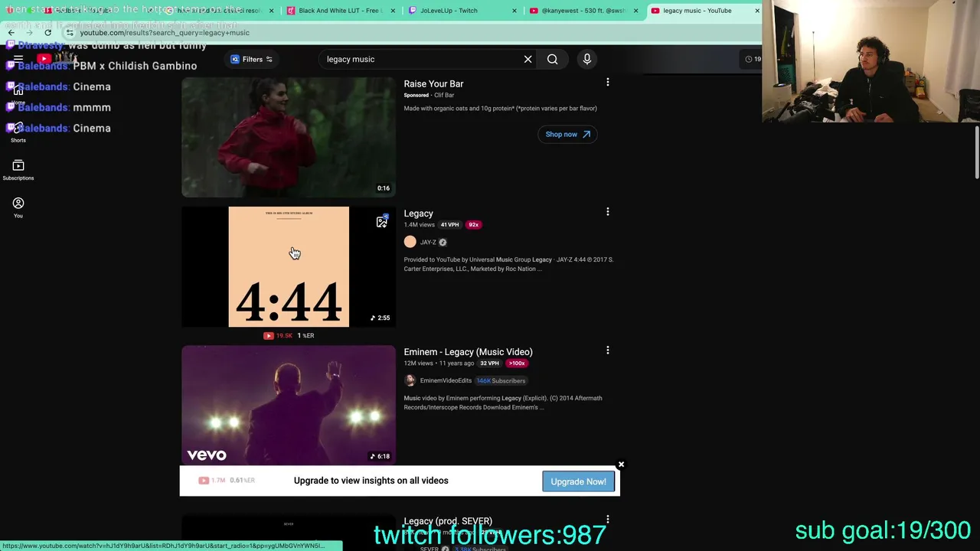The image size is (980, 551).
Task: Open the You profile sidebar icon
Action: [x=18, y=207]
